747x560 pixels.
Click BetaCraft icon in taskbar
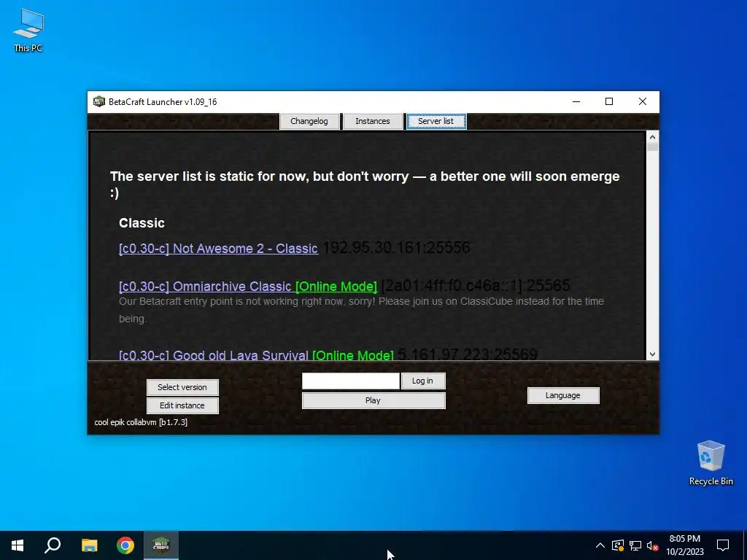[x=161, y=545]
